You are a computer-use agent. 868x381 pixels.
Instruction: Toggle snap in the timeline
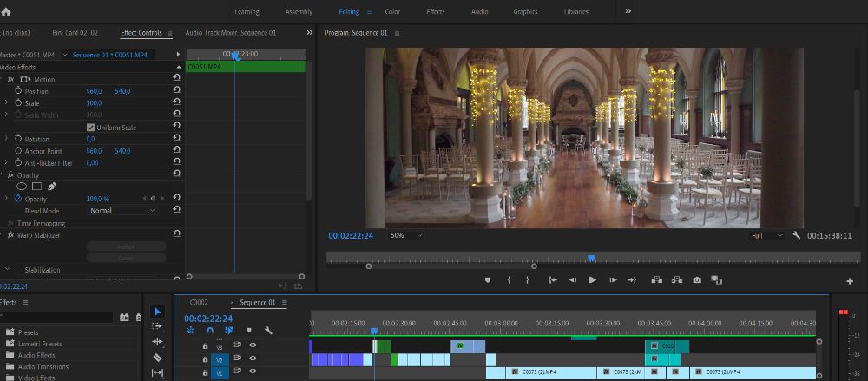210,331
